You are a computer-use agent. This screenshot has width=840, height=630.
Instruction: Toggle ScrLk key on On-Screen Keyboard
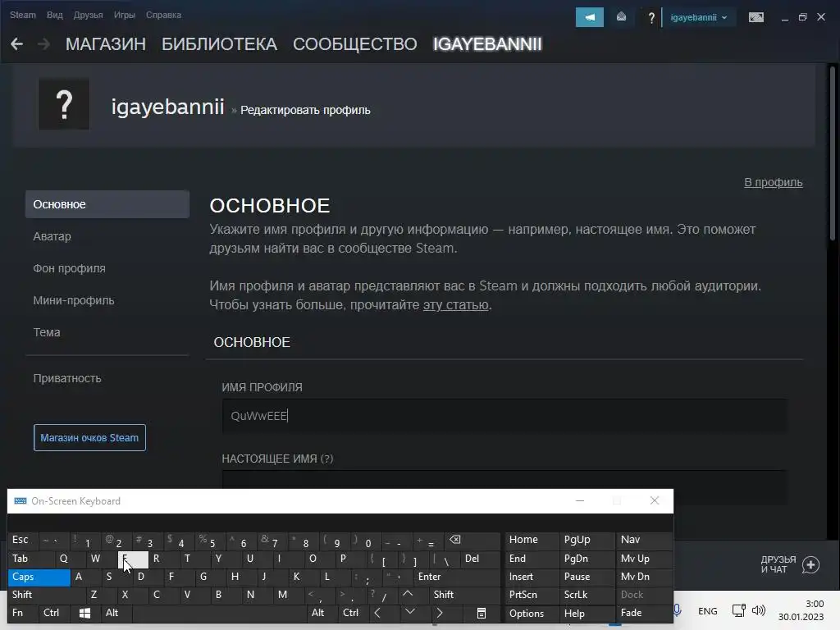[586, 595]
